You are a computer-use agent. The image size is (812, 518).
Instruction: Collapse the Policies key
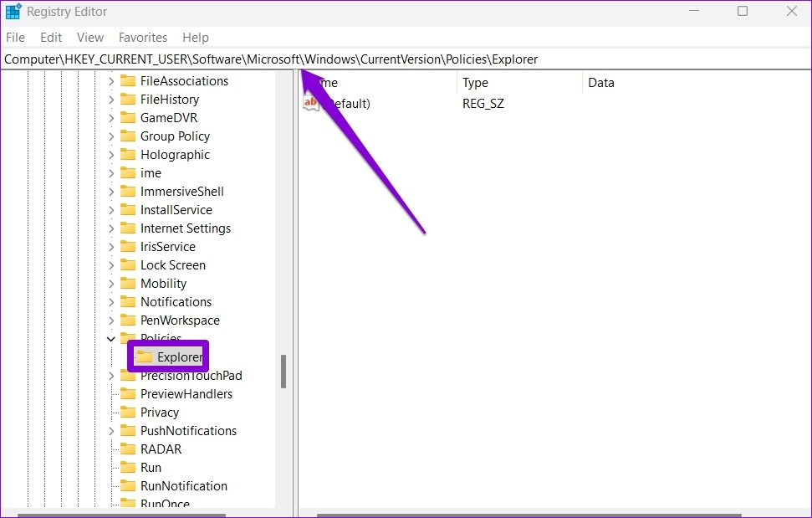coord(111,339)
